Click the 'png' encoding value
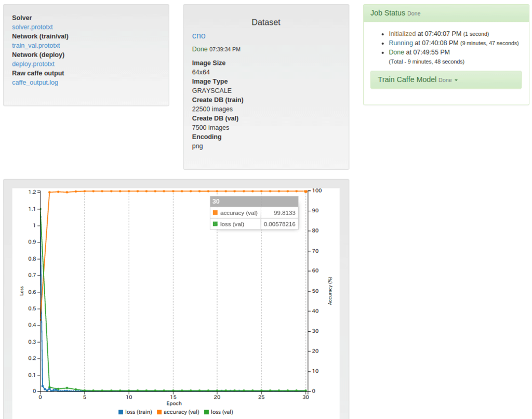The image size is (532, 419). coord(197,146)
